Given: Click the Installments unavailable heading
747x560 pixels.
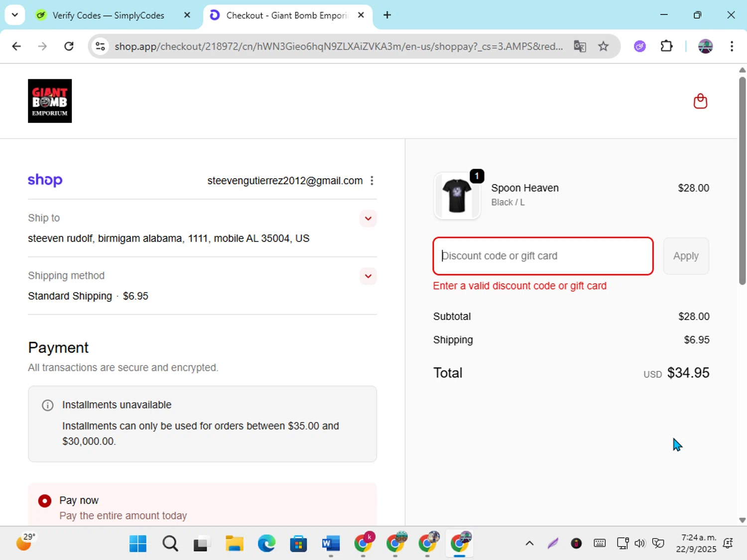Looking at the screenshot, I should click(x=117, y=405).
